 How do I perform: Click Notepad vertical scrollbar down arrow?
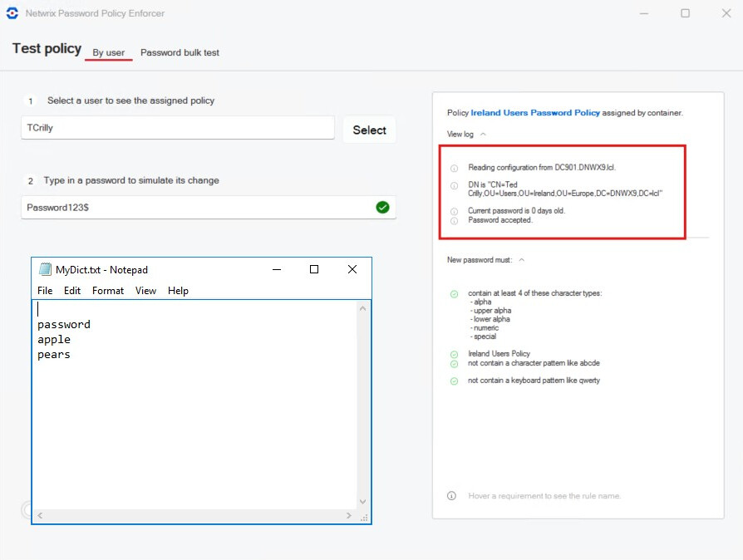point(362,501)
